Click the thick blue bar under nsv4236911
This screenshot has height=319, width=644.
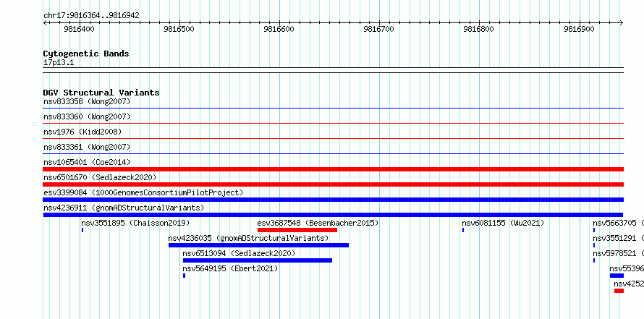point(333,215)
